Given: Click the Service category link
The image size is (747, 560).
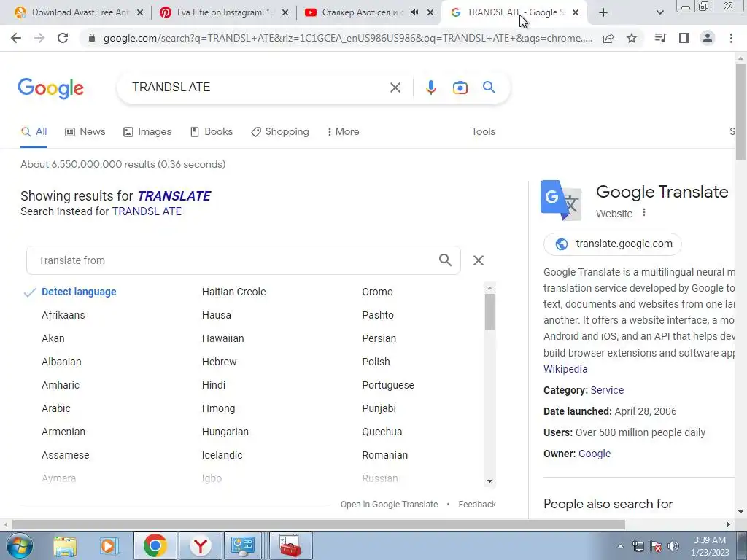Looking at the screenshot, I should point(607,390).
